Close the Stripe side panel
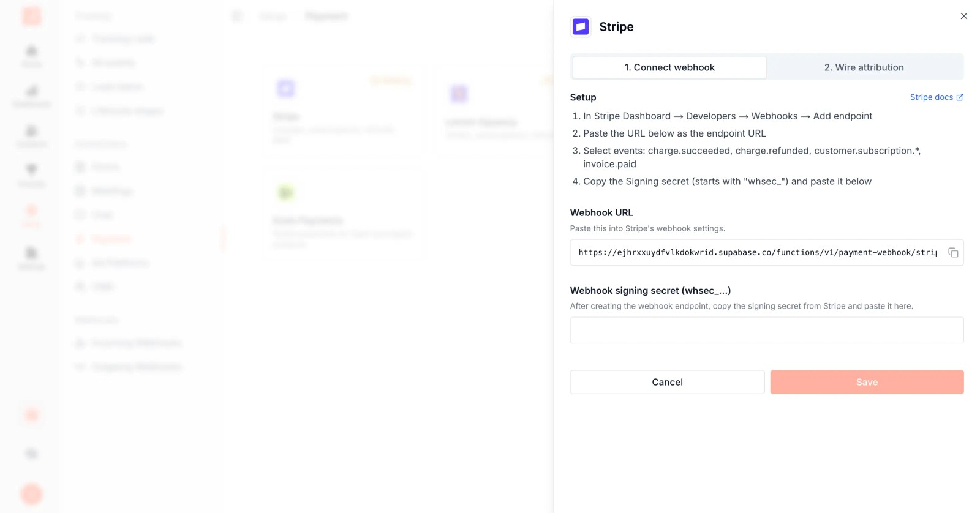 tap(963, 16)
